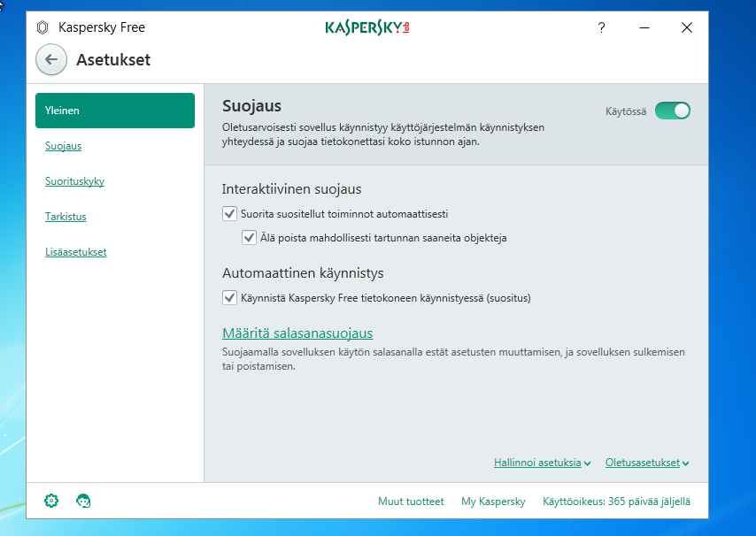Screen dimensions: 756x536
Task: Click the Kaspersky Lab logo
Action: click(367, 28)
